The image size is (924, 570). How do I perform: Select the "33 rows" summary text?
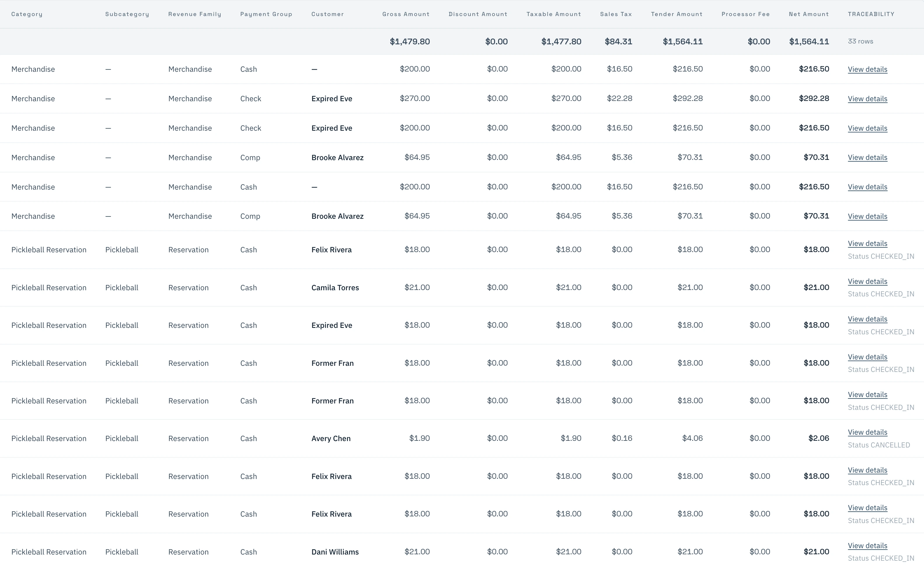pyautogui.click(x=860, y=41)
